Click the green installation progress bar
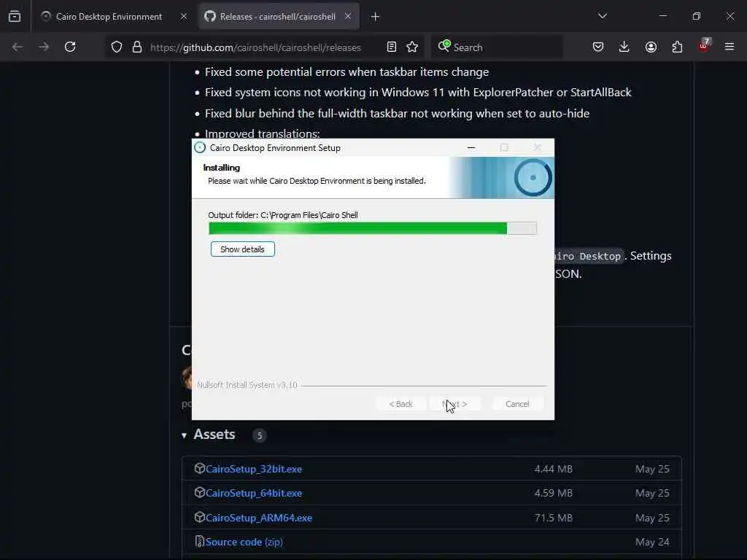The image size is (747, 560). [373, 228]
